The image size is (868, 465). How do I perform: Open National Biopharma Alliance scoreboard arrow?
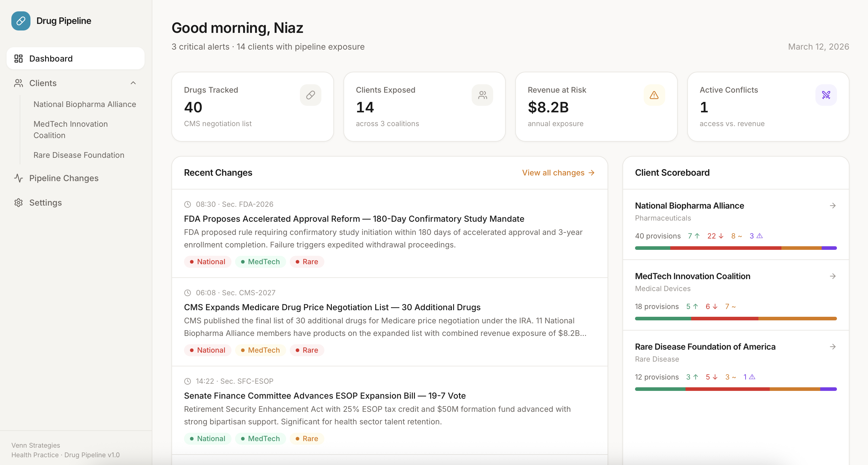tap(833, 206)
